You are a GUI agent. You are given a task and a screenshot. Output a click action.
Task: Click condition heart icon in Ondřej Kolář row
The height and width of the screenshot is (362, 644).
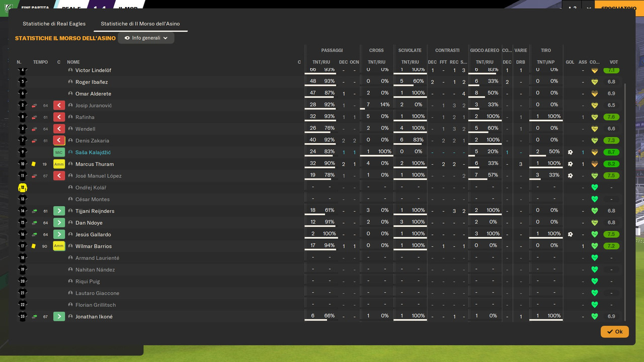pos(595,188)
